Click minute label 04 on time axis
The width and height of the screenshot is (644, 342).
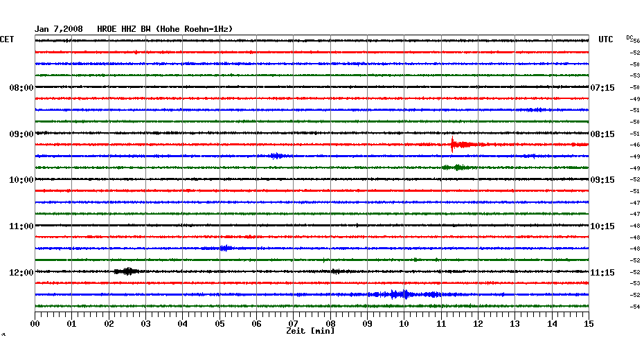click(x=183, y=324)
